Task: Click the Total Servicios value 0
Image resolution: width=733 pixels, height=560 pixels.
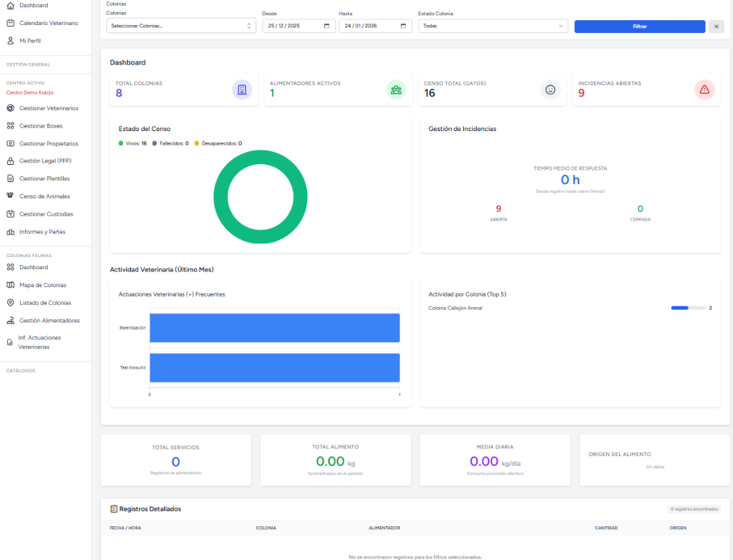Action: (x=176, y=462)
